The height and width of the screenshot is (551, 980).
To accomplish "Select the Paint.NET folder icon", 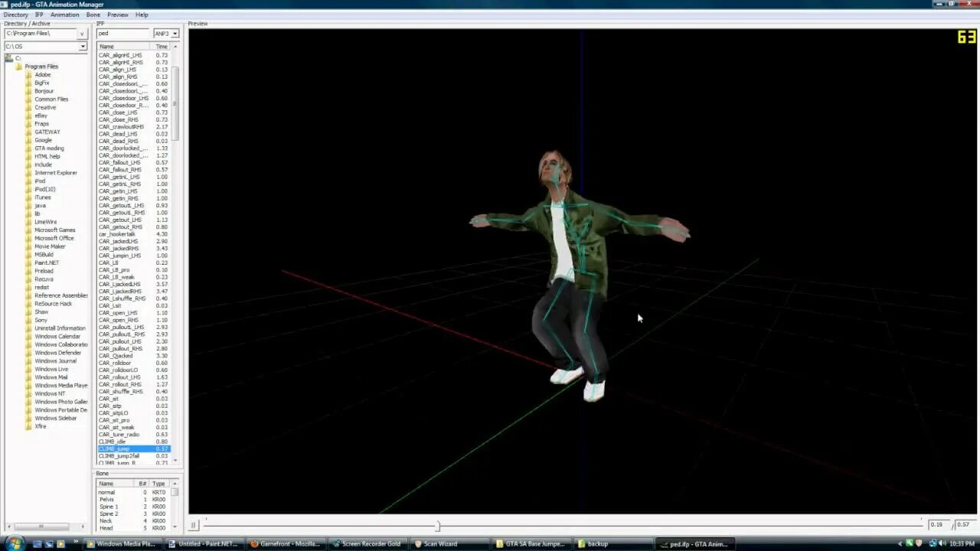I will point(29,262).
